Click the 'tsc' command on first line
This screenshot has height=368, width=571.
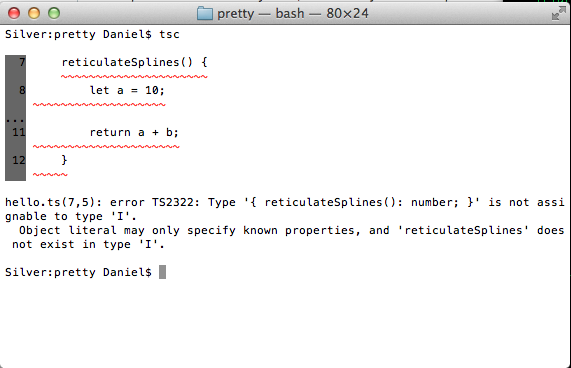pyautogui.click(x=169, y=34)
